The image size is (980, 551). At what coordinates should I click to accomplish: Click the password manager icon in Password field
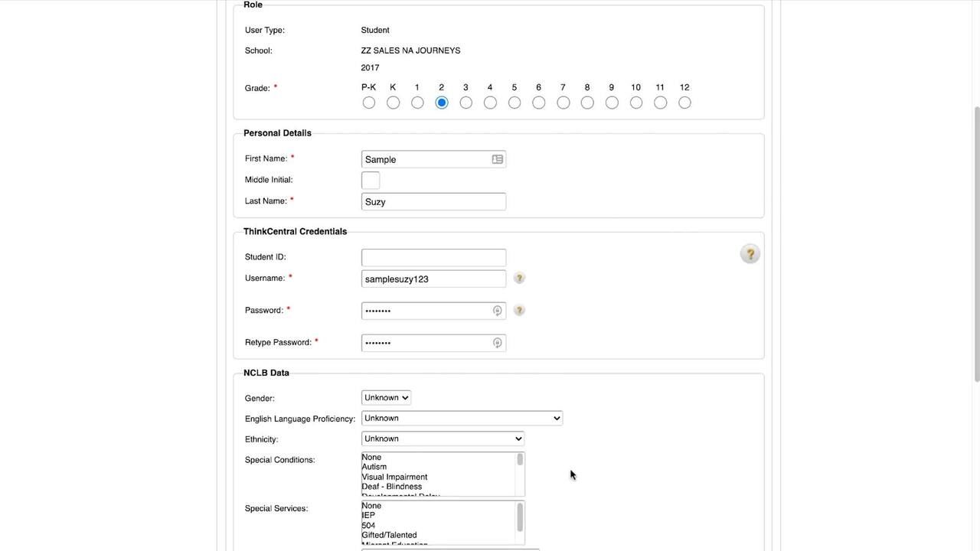(x=497, y=311)
